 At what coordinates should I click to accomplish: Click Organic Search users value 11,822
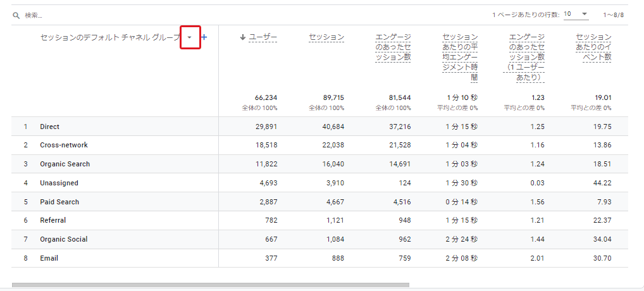[266, 164]
